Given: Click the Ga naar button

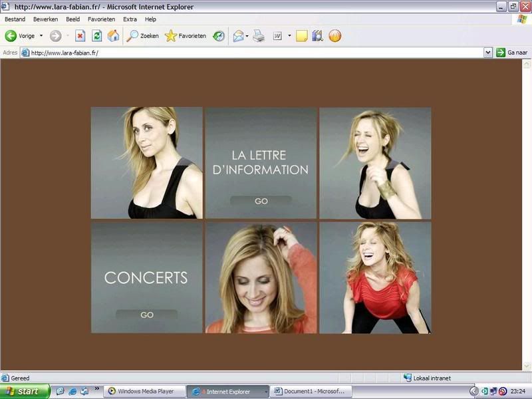Looking at the screenshot, I should pyautogui.click(x=512, y=53).
